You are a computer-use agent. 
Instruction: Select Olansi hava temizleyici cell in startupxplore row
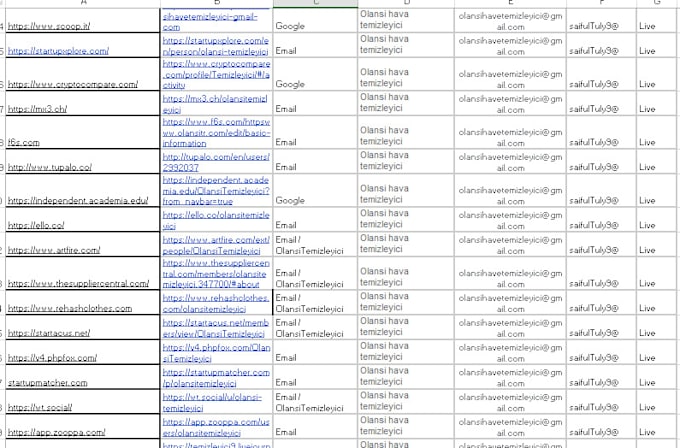click(x=406, y=46)
